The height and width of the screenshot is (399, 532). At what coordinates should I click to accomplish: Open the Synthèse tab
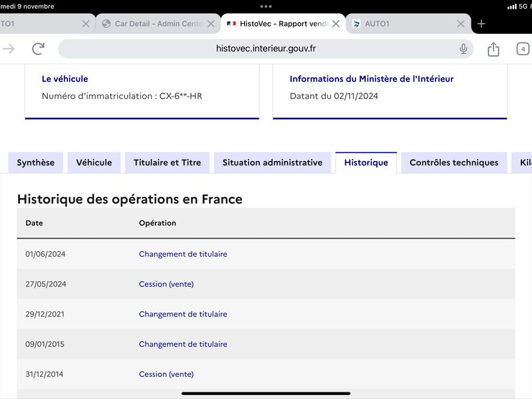click(x=36, y=162)
